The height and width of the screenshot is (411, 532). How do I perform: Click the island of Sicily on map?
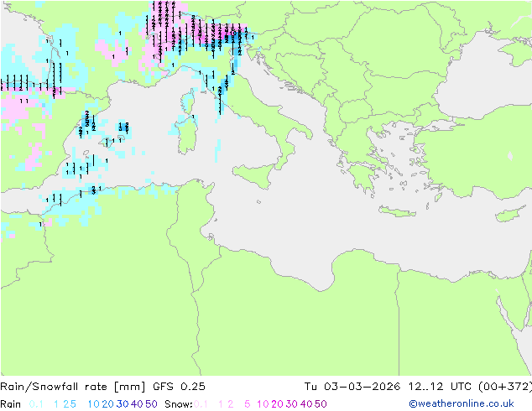[256, 174]
